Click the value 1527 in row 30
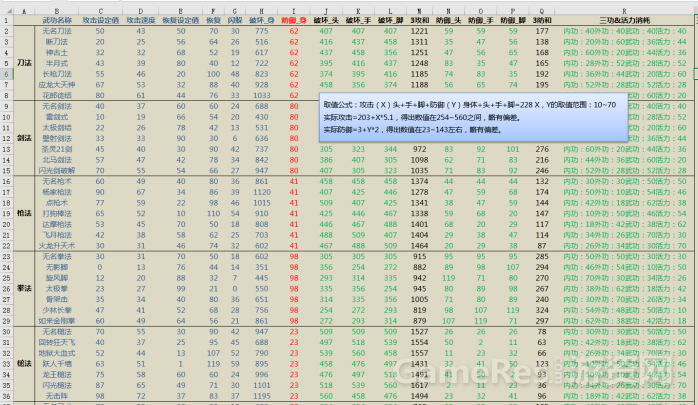The image size is (698, 405). click(419, 332)
